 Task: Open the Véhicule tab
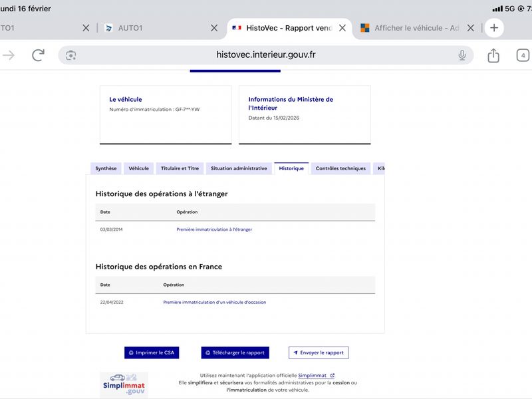tap(138, 169)
